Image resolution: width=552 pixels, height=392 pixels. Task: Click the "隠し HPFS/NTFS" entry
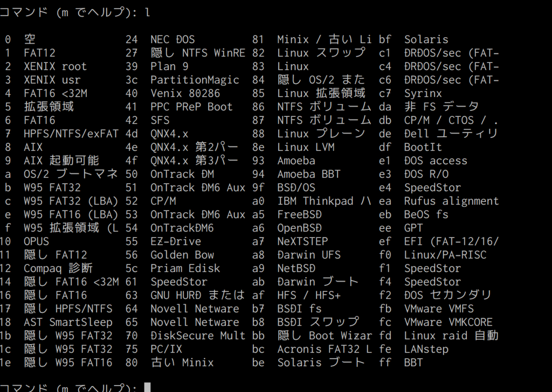[68, 309]
